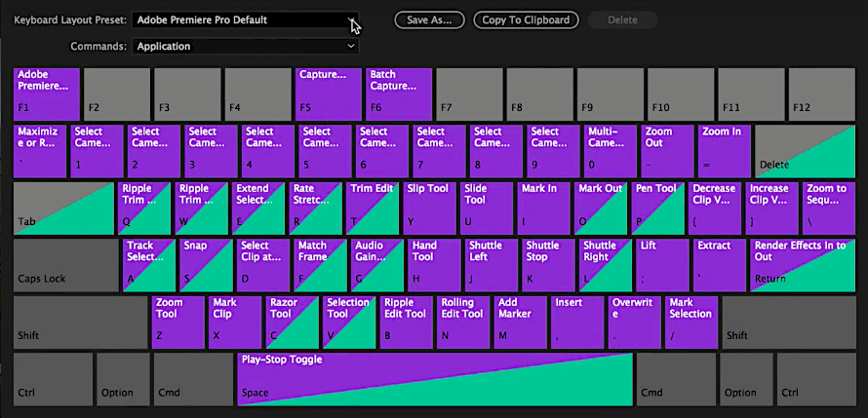Select the Space key Play-Stop Toggle

coord(435,379)
